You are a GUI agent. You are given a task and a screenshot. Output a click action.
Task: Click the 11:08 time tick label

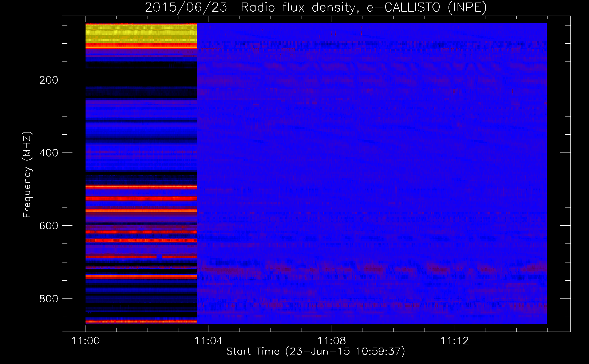point(332,341)
